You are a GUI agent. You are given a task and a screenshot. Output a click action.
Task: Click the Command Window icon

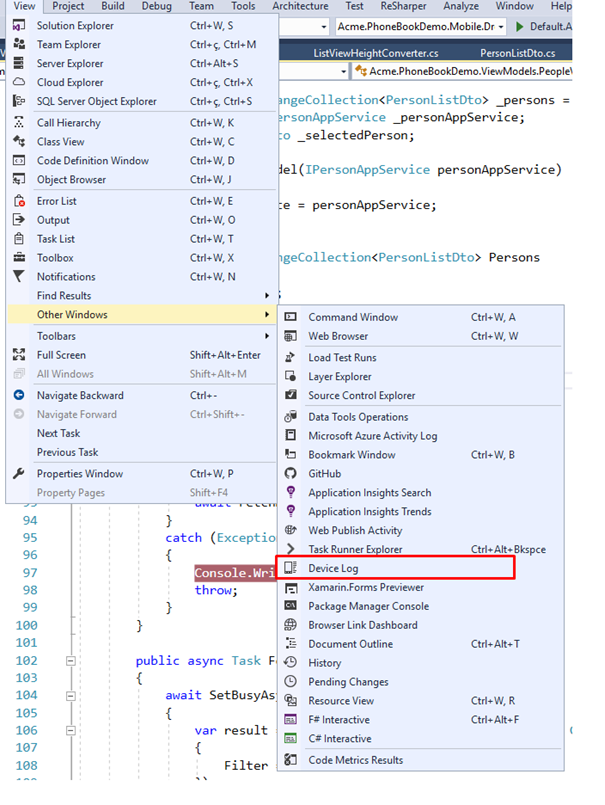pos(291,317)
